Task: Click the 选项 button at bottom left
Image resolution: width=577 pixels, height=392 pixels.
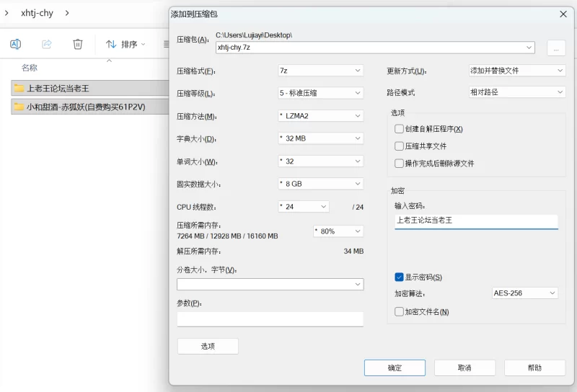Action: click(208, 346)
